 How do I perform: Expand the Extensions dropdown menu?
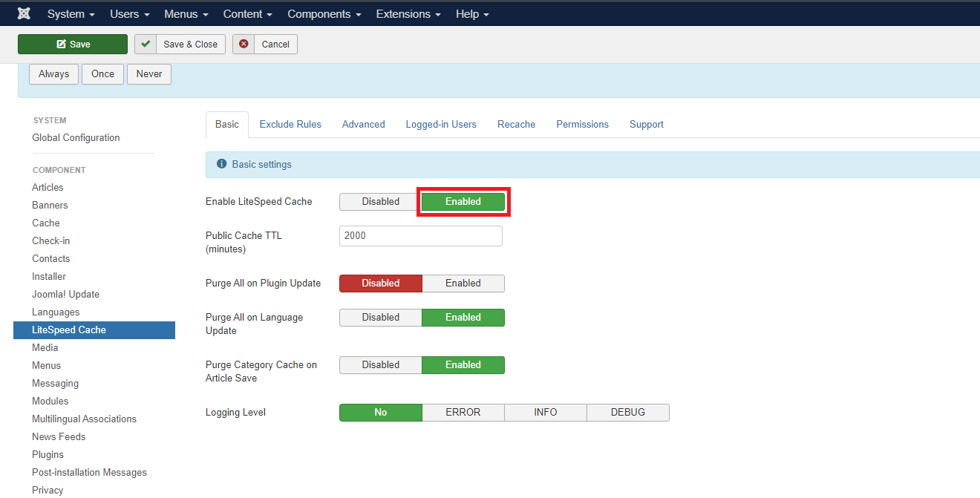[x=408, y=14]
